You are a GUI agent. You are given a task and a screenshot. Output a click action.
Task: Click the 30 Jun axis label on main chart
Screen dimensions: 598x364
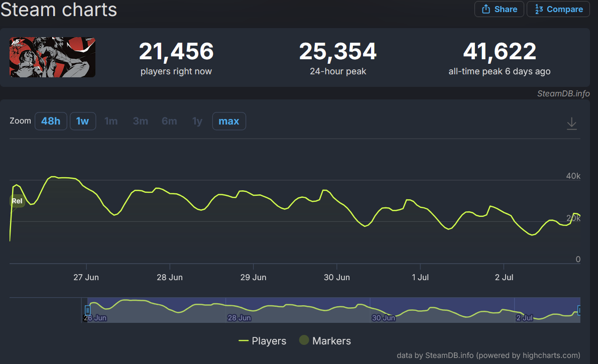point(337,277)
